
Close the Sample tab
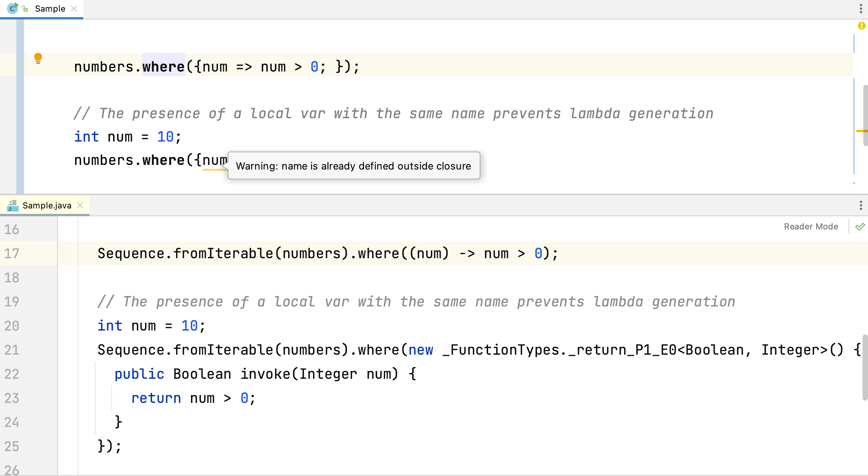[x=74, y=9]
